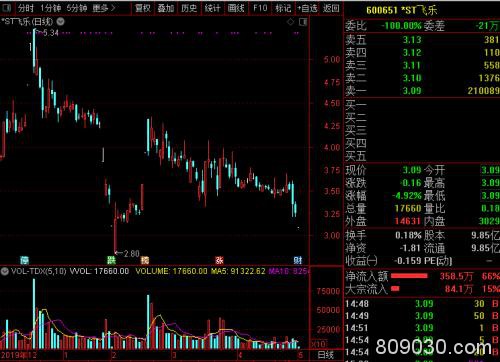Viewport: 500px width, 362px height.
Task: Click 卖三 price 3.11
Action: (412, 65)
